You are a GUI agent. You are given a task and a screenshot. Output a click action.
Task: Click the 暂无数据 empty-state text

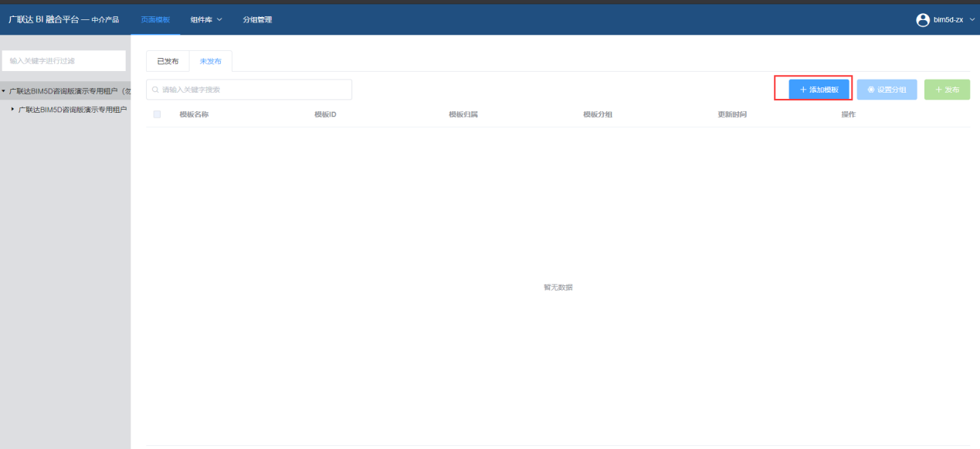(558, 287)
